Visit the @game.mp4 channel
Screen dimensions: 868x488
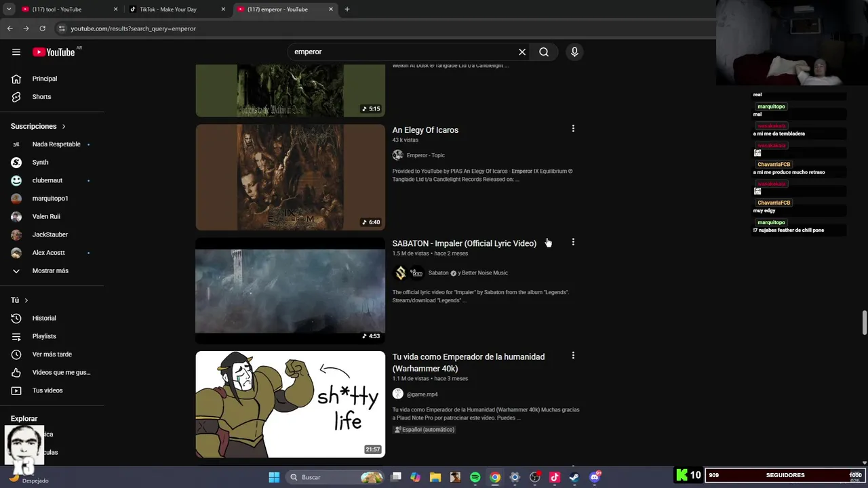422,394
